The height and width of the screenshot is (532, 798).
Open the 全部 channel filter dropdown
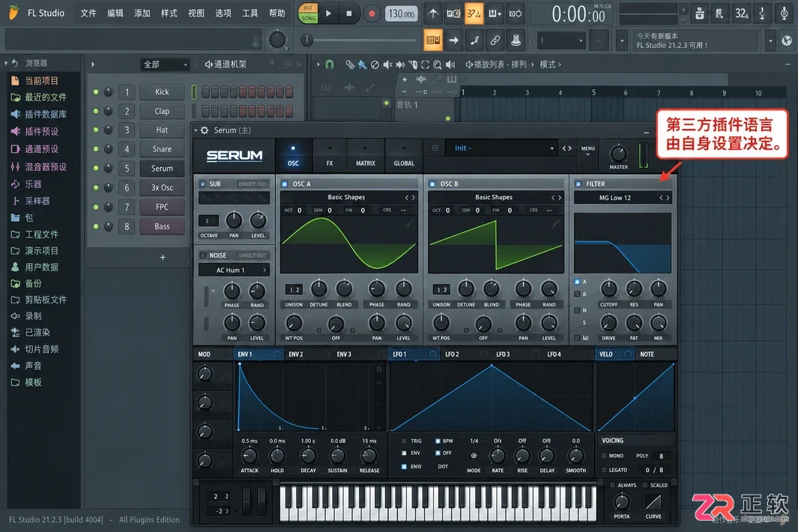[x=166, y=64]
